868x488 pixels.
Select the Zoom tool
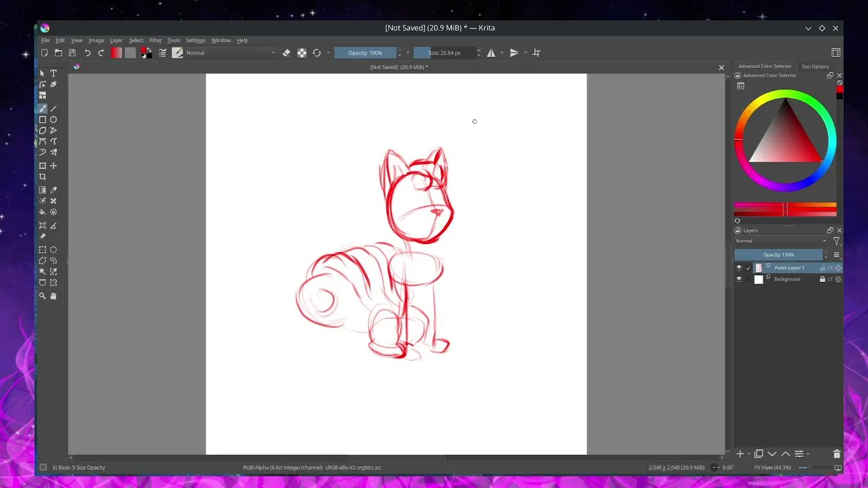click(x=43, y=296)
